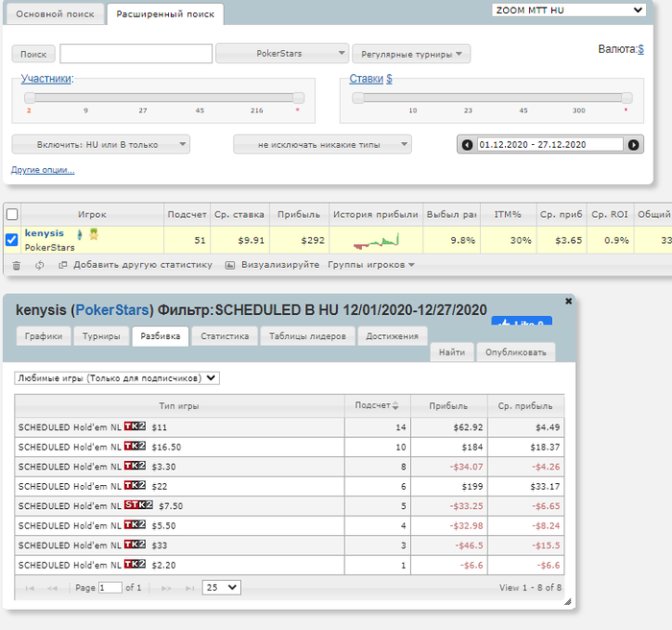The height and width of the screenshot is (630, 672).
Task: Click previous date range arrow icon
Action: click(468, 145)
